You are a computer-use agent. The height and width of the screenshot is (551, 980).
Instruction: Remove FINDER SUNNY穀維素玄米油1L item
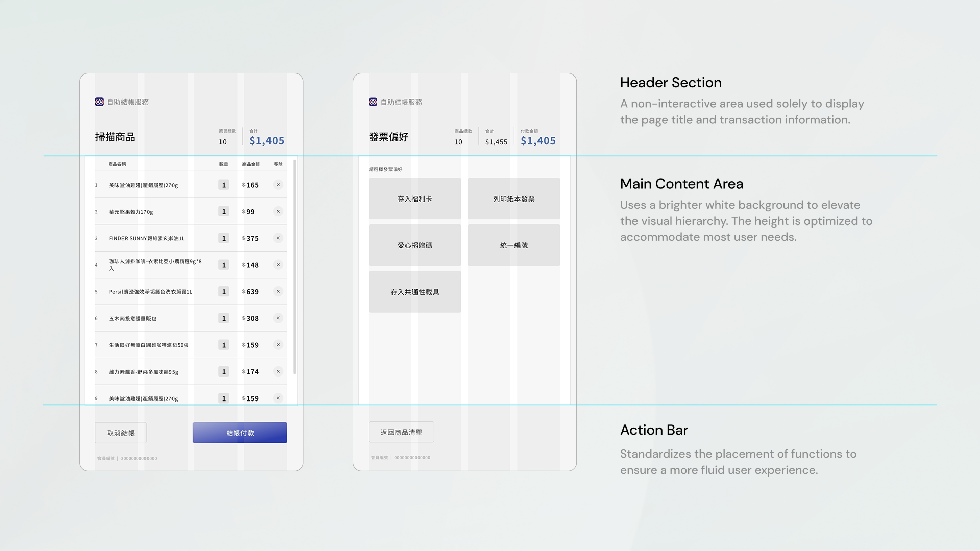coord(278,238)
